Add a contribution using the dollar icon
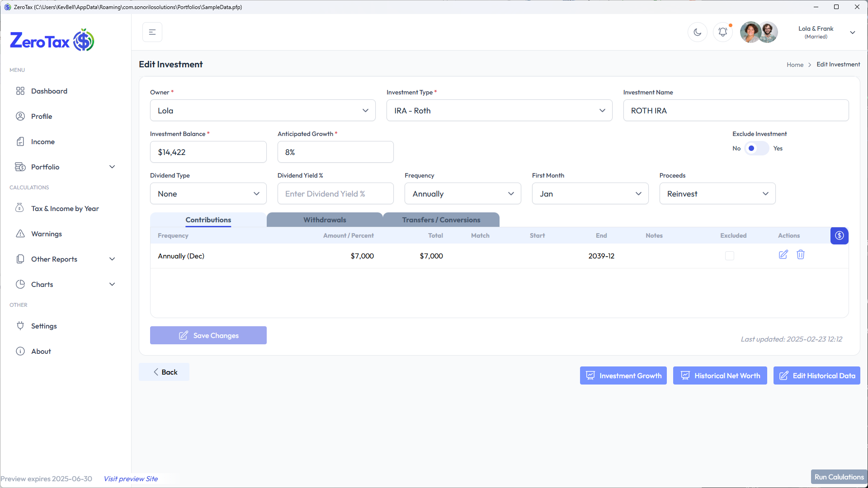 click(x=839, y=235)
